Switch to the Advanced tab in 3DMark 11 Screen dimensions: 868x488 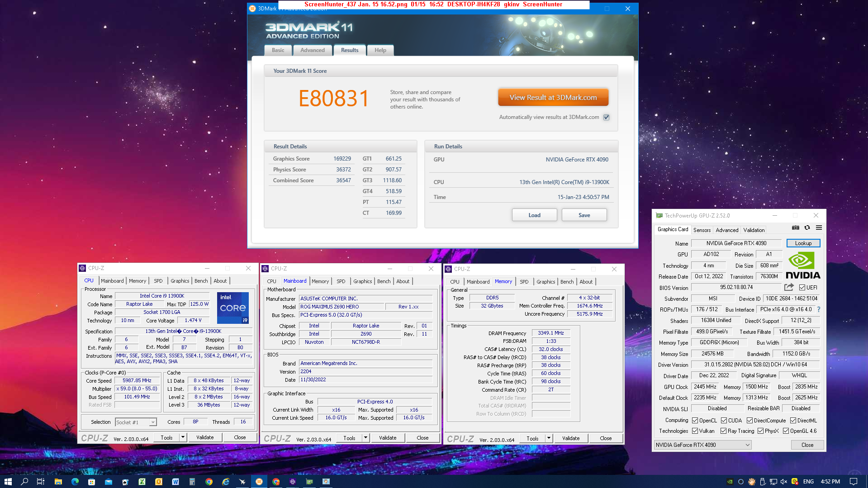313,50
